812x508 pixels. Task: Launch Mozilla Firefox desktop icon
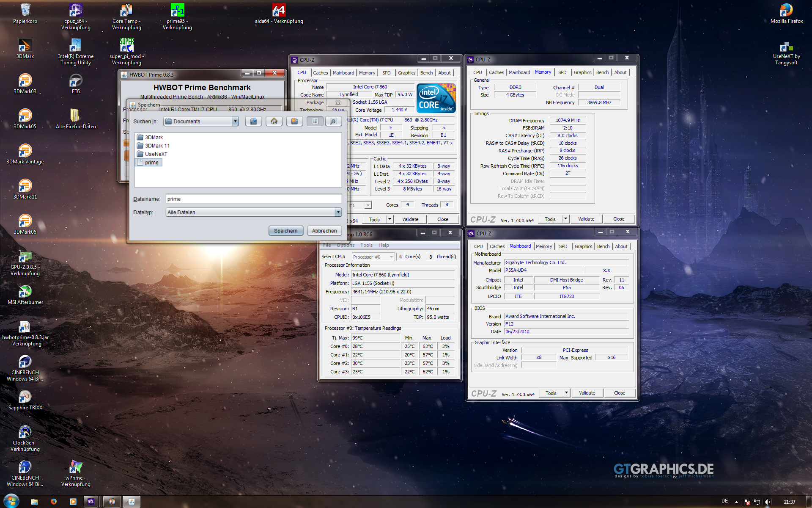[786, 14]
